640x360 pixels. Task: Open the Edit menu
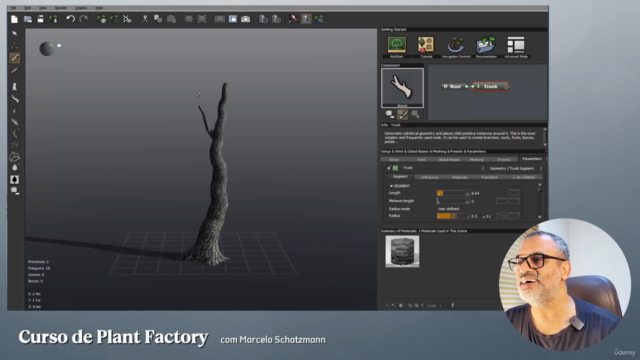pos(28,8)
